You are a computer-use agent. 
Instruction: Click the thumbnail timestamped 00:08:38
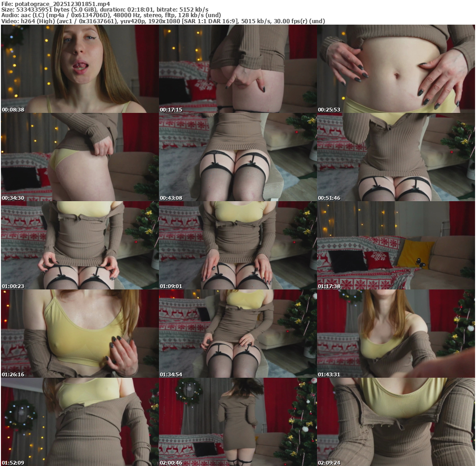point(79,69)
